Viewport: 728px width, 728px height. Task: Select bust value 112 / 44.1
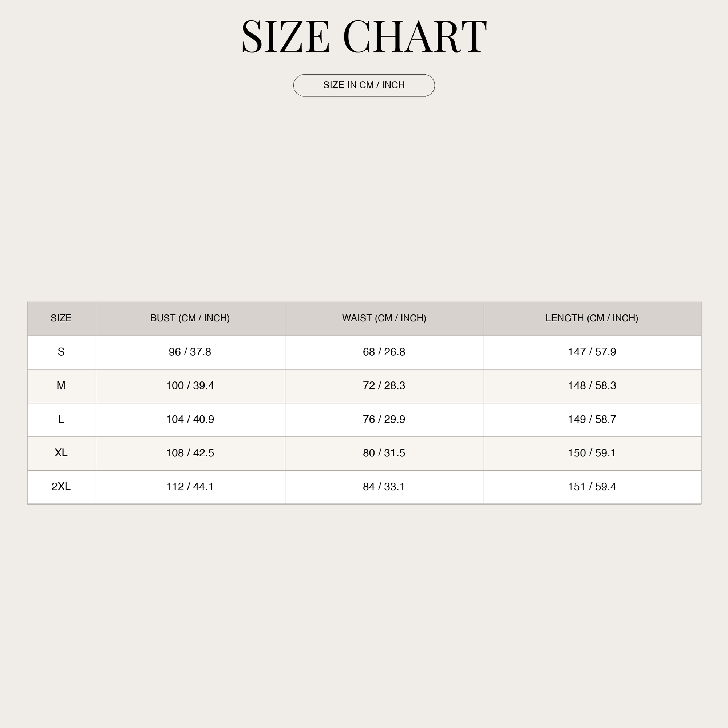(x=190, y=486)
